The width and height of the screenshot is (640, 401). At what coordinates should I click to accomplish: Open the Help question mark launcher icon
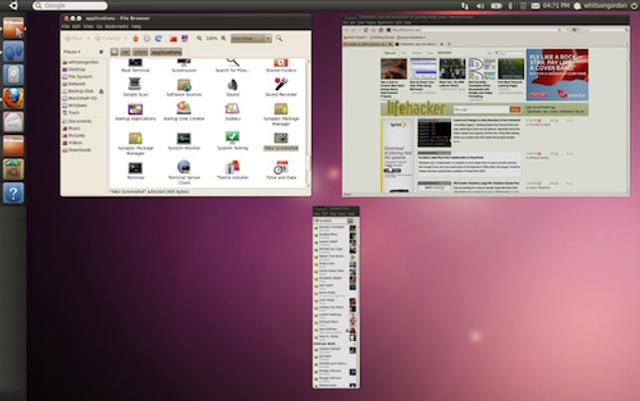pyautogui.click(x=13, y=192)
